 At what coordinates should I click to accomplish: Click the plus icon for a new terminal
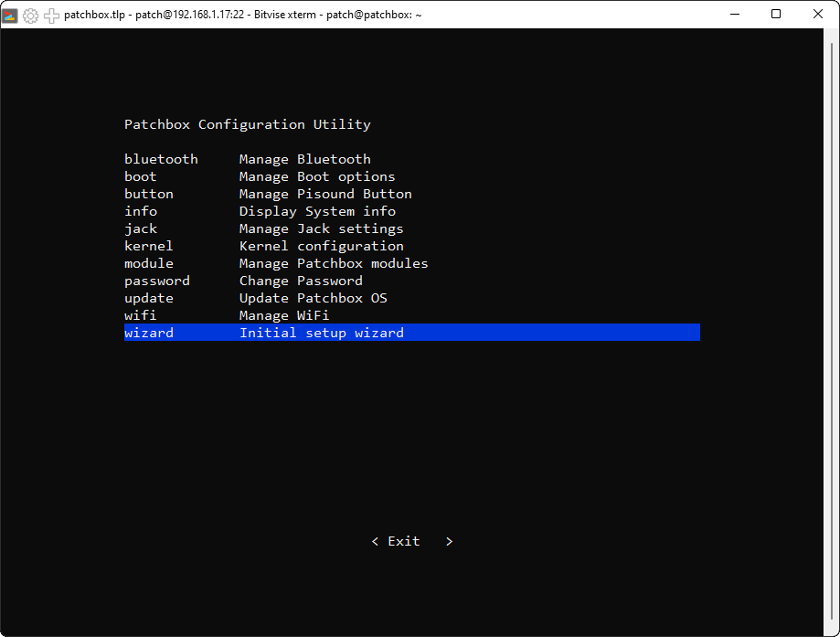click(x=51, y=15)
